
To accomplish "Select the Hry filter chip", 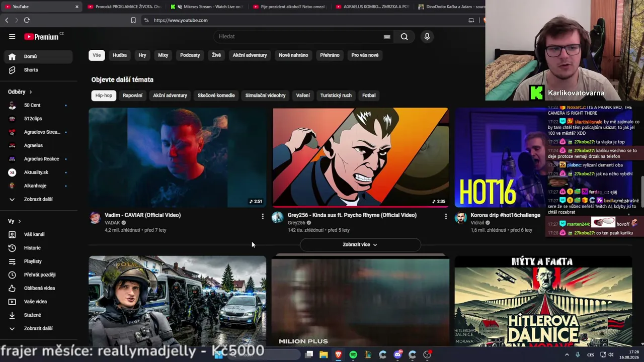I will (x=142, y=55).
